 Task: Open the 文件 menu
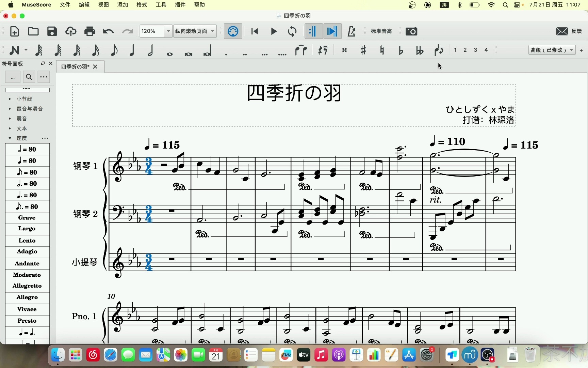coord(65,5)
